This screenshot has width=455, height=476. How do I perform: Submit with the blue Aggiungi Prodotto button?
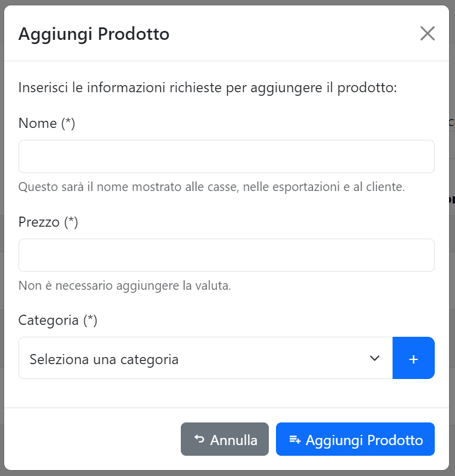click(355, 439)
